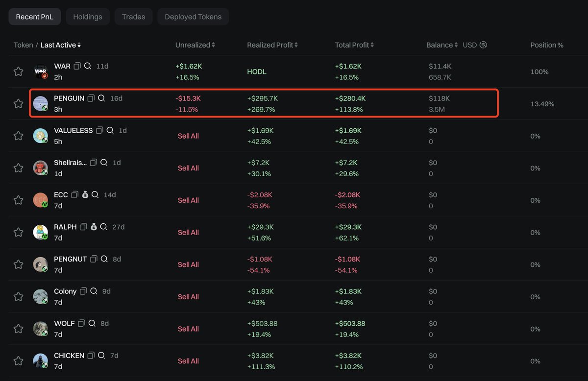Click the search icon next to Colony
The image size is (588, 381).
tap(93, 291)
